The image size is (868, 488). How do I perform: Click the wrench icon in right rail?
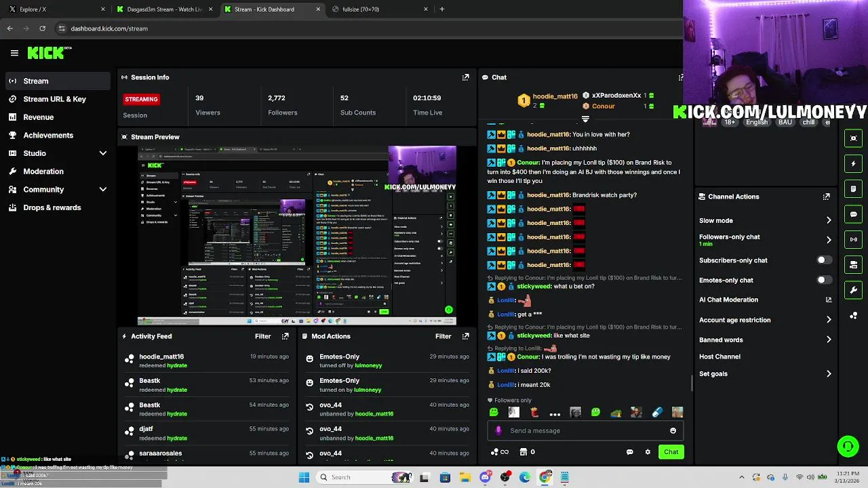[854, 290]
